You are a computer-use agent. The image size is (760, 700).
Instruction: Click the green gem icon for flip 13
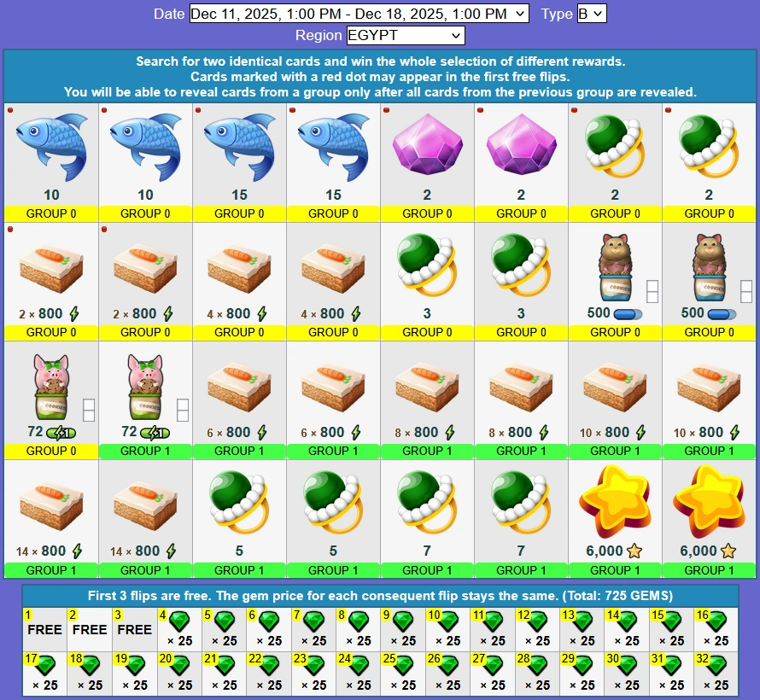582,621
